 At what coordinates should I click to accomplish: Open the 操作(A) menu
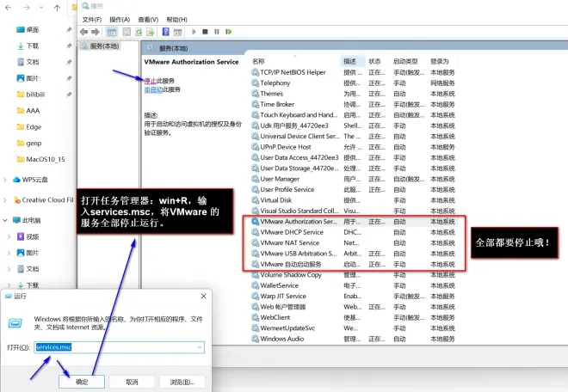[x=120, y=19]
